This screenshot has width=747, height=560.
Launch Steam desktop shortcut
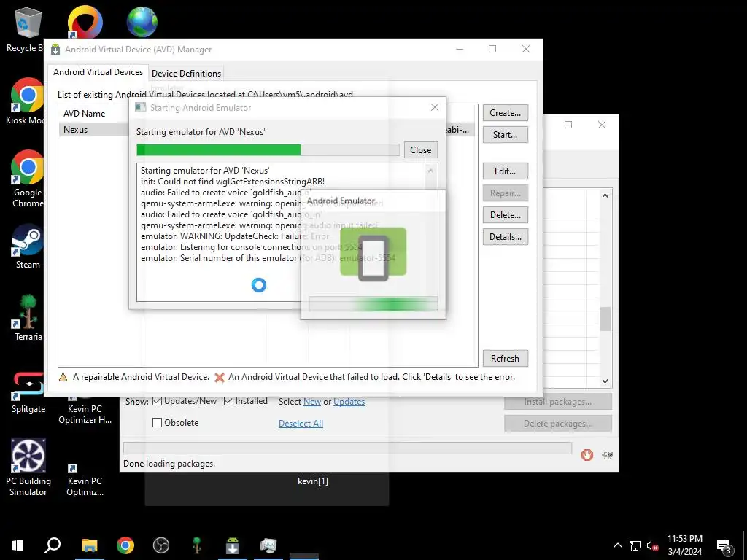pyautogui.click(x=28, y=246)
